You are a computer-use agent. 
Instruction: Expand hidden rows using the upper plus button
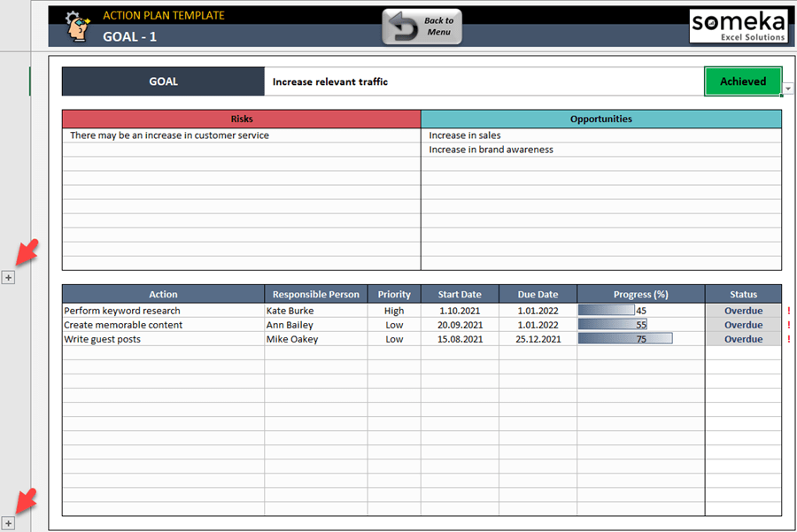click(8, 277)
